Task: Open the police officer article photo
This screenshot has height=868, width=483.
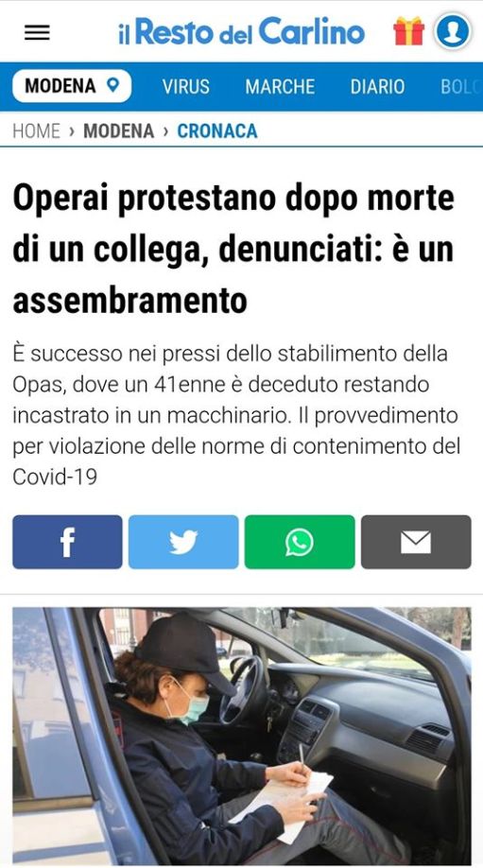Action: click(242, 737)
